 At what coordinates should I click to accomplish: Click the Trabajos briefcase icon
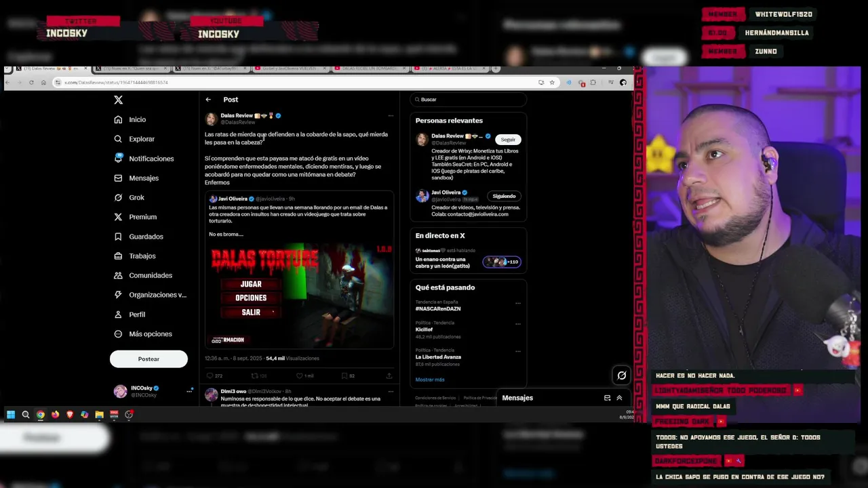point(118,256)
